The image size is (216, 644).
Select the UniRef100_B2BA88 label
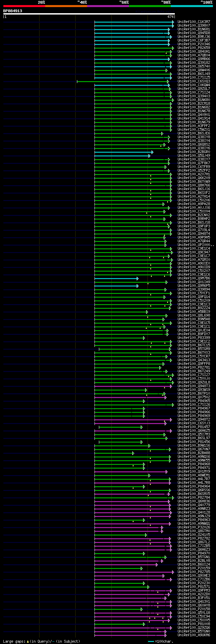(x=194, y=453)
